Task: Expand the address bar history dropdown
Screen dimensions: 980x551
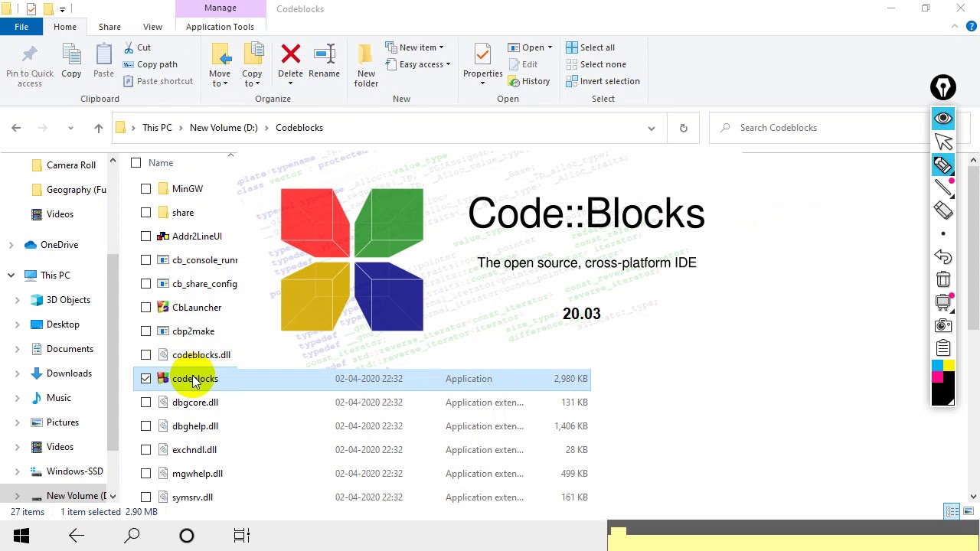Action: click(652, 128)
